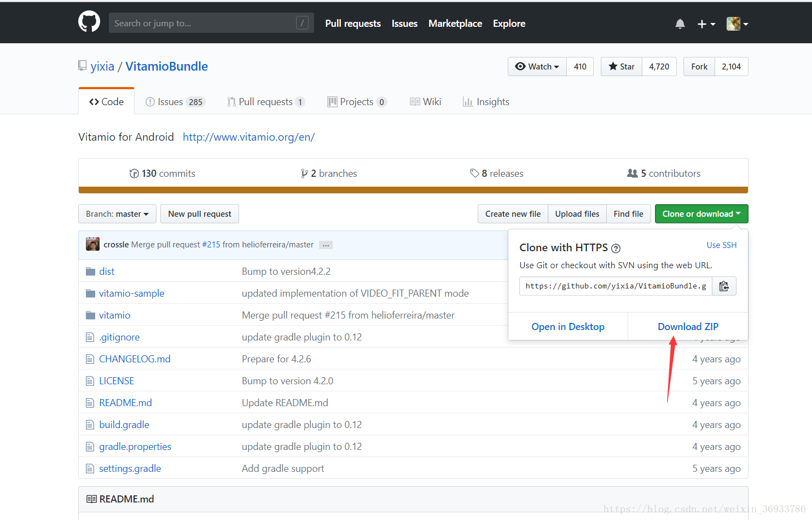812x520 pixels.
Task: Click the help icon next to Clone with HTTPS
Action: [616, 249]
